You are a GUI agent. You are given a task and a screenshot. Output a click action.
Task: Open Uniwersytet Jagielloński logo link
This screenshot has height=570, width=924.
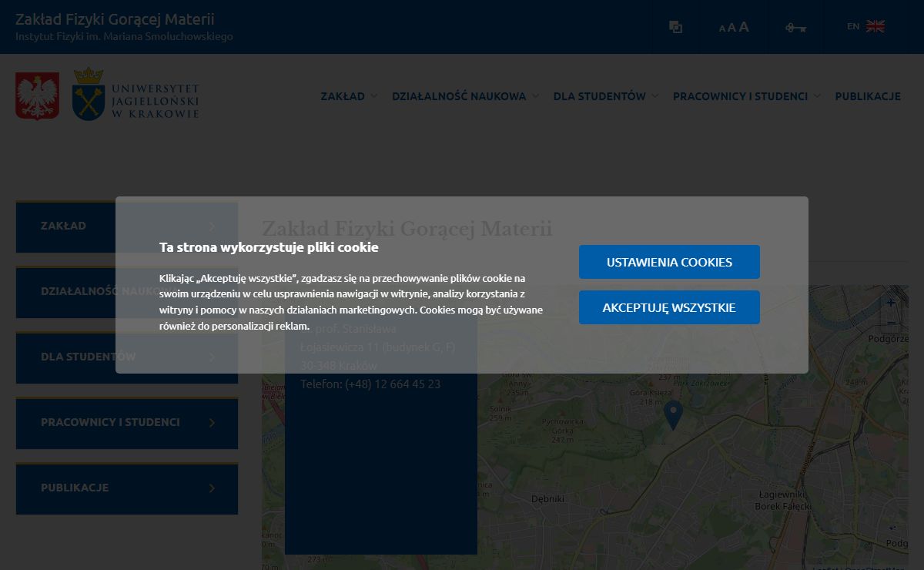pyautogui.click(x=136, y=94)
